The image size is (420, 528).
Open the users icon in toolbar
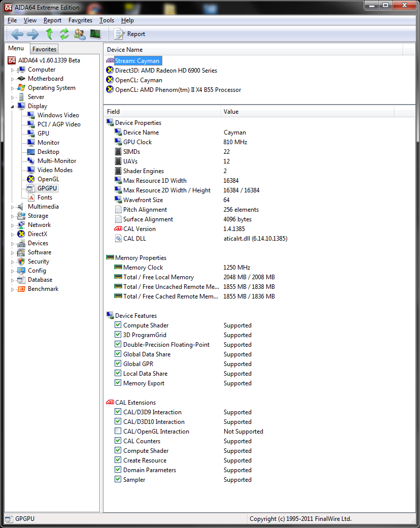pyautogui.click(x=80, y=34)
